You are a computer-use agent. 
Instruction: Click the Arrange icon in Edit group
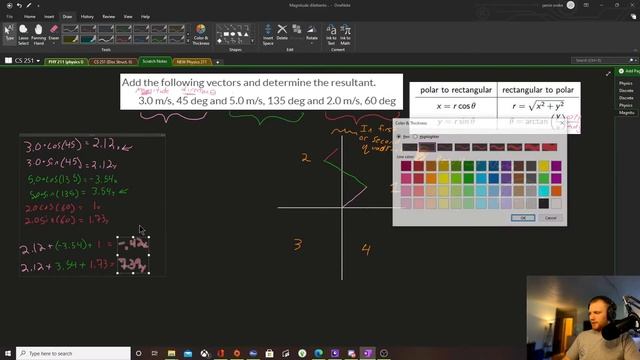(x=297, y=31)
